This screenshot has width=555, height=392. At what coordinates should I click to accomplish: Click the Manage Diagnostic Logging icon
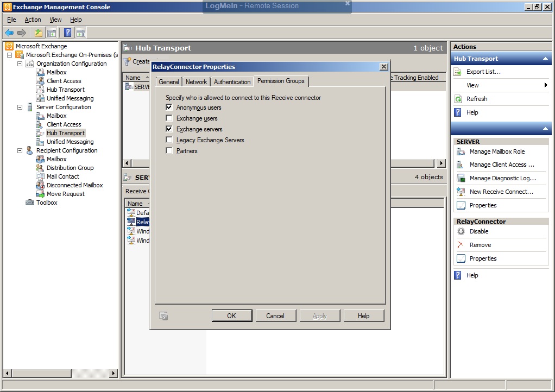coord(461,178)
